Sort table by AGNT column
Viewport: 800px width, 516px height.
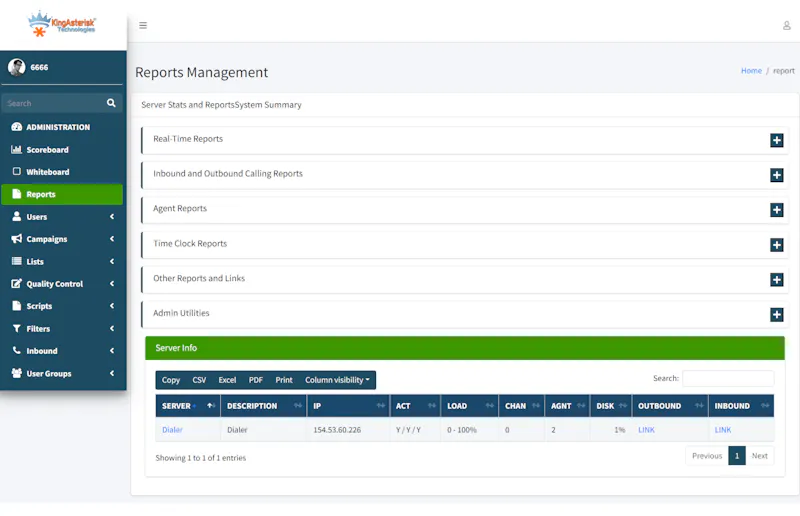click(567, 406)
